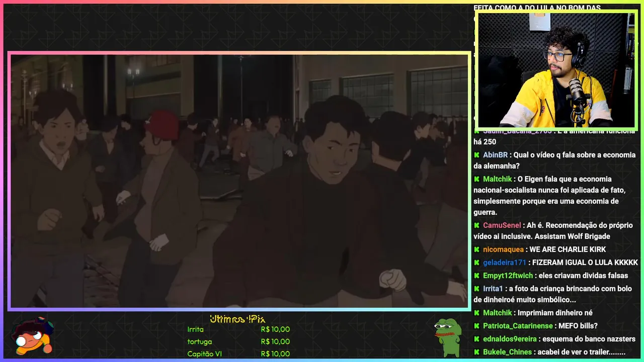This screenshot has height=362, width=644.
Task: Open Empyt12ftwich's username in chat
Action: coord(508,276)
